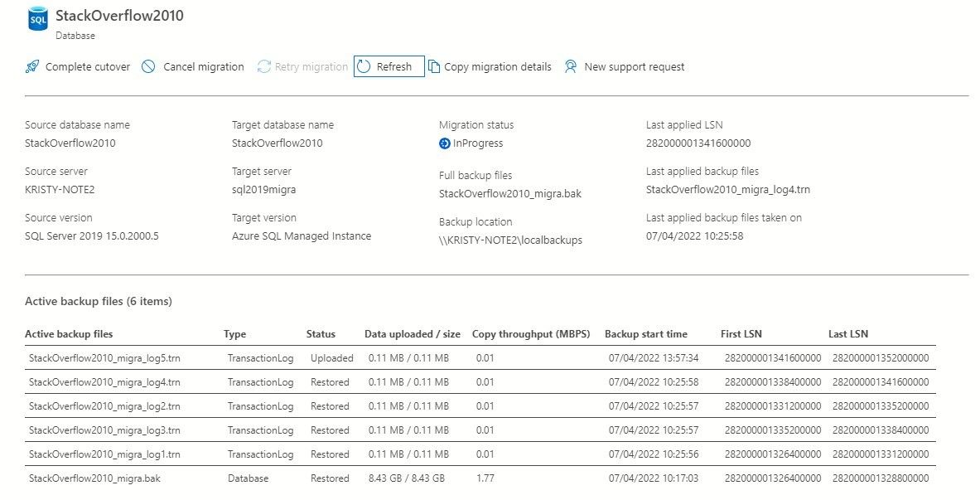
Task: Click the InProgress migration status icon
Action: [444, 143]
